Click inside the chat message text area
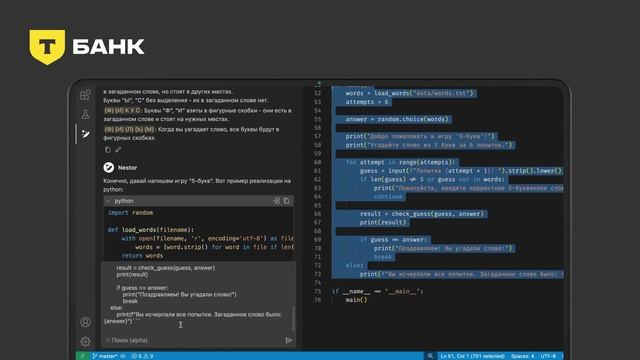Image resolution: width=640 pixels, height=360 pixels. click(x=197, y=294)
